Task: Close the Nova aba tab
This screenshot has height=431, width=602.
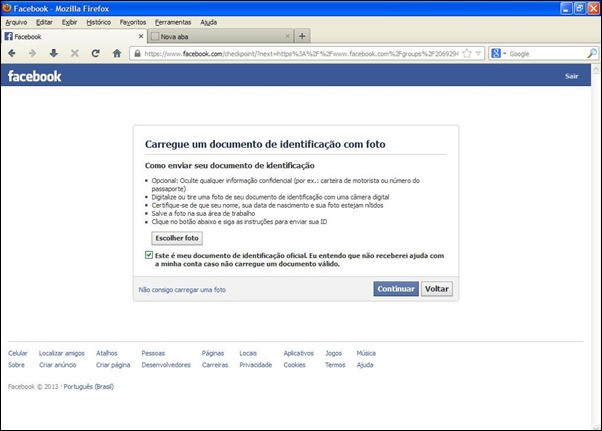Action: pos(287,36)
